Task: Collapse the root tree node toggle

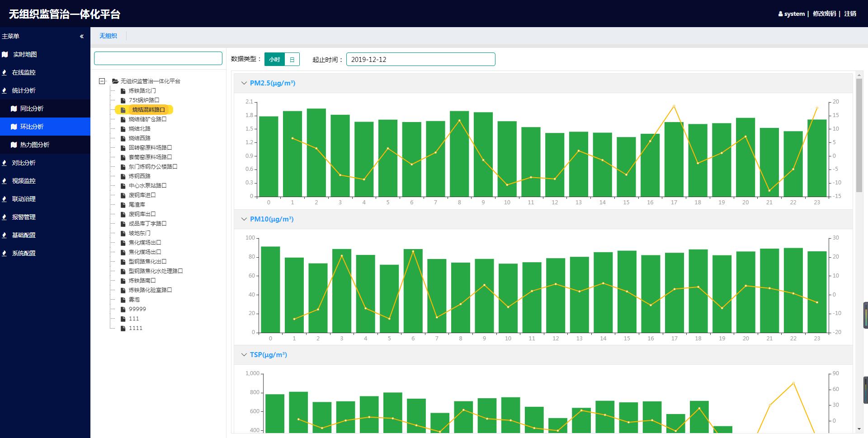Action: pos(102,81)
